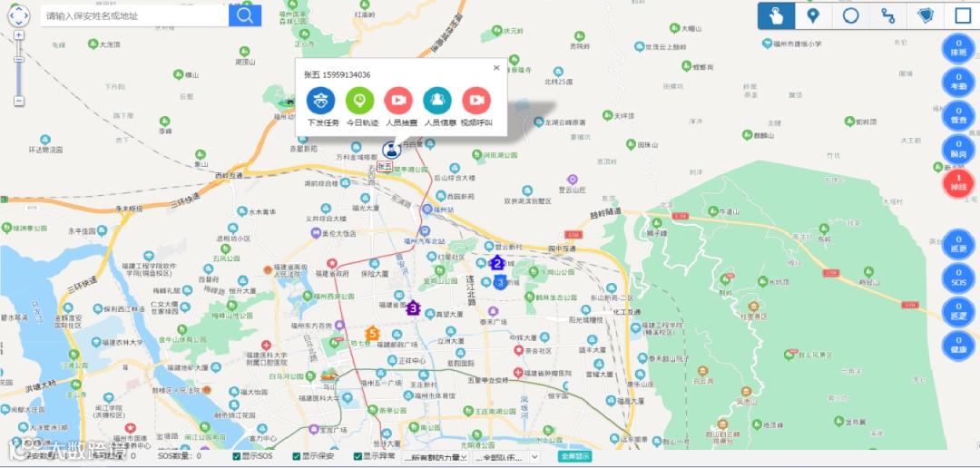This screenshot has height=468, width=980.
Task: Open 人员抽查 spot check icon
Action: click(398, 100)
